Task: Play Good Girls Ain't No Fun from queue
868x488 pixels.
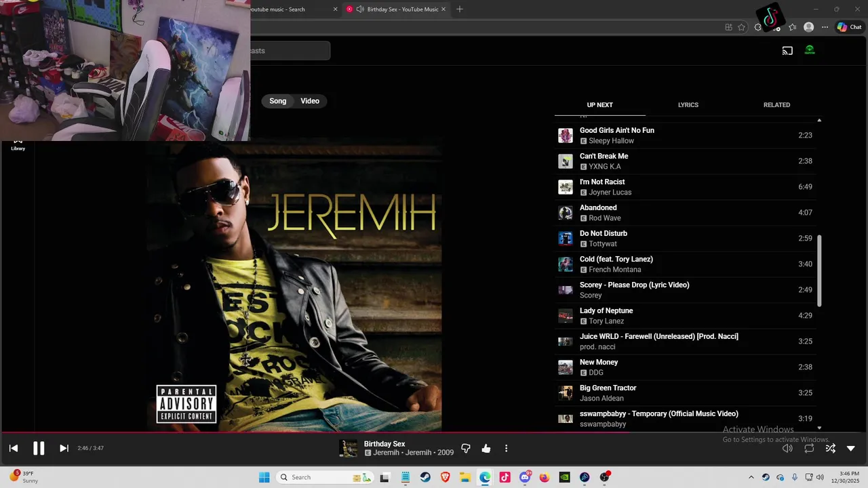Action: click(x=686, y=136)
